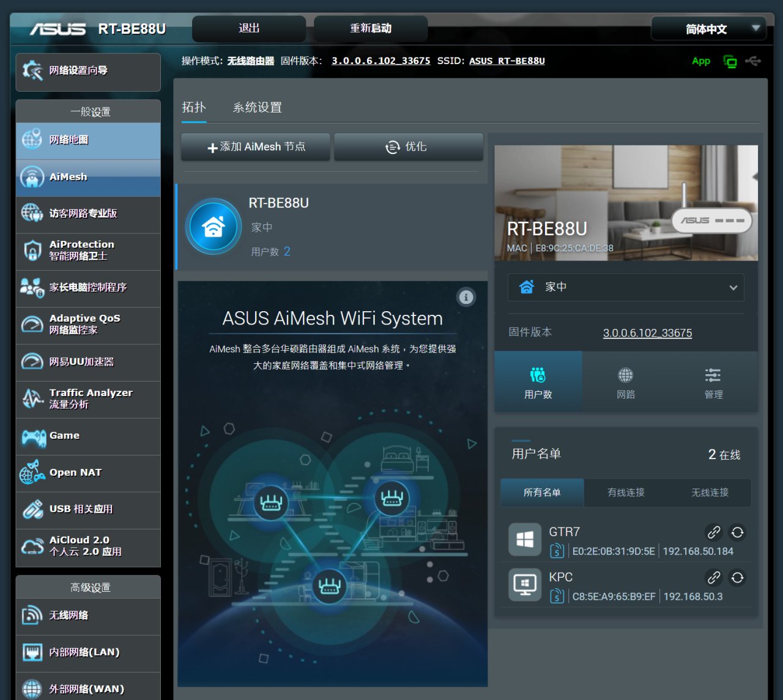Click the ASUS logo in header
Image resolution: width=783 pixels, height=700 pixels.
pos(58,29)
